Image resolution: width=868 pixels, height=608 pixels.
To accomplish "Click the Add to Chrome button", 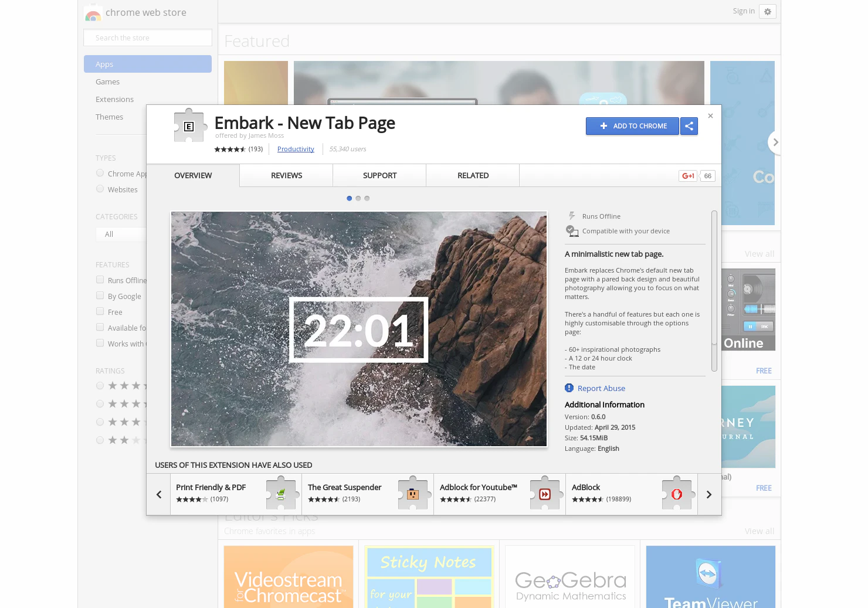I will click(x=632, y=126).
